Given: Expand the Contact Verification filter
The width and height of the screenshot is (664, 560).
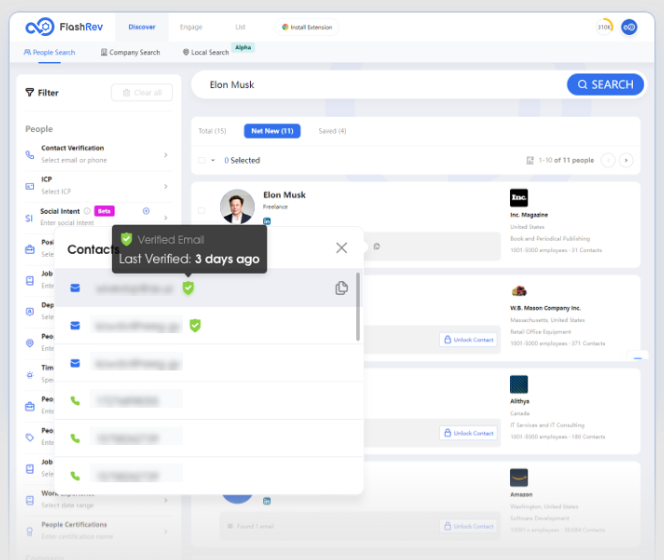Looking at the screenshot, I should coord(166,155).
